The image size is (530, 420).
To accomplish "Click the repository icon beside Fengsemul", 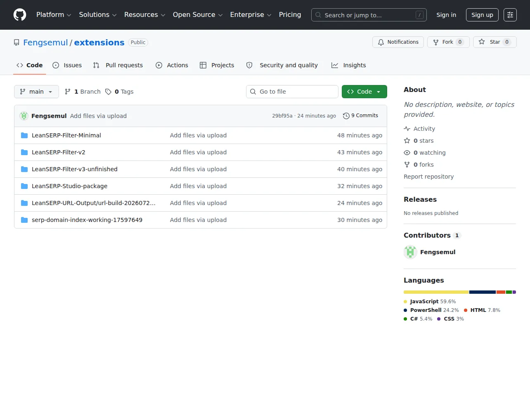I will coord(17,42).
